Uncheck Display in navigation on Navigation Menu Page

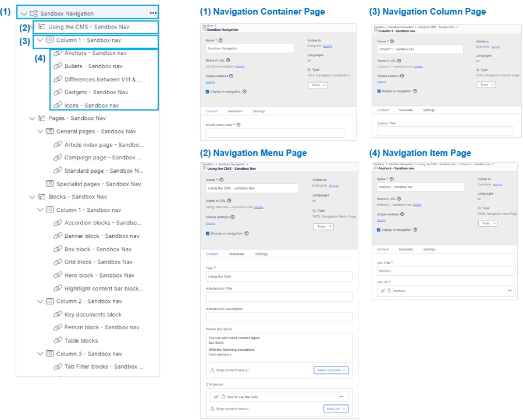pyautogui.click(x=208, y=233)
